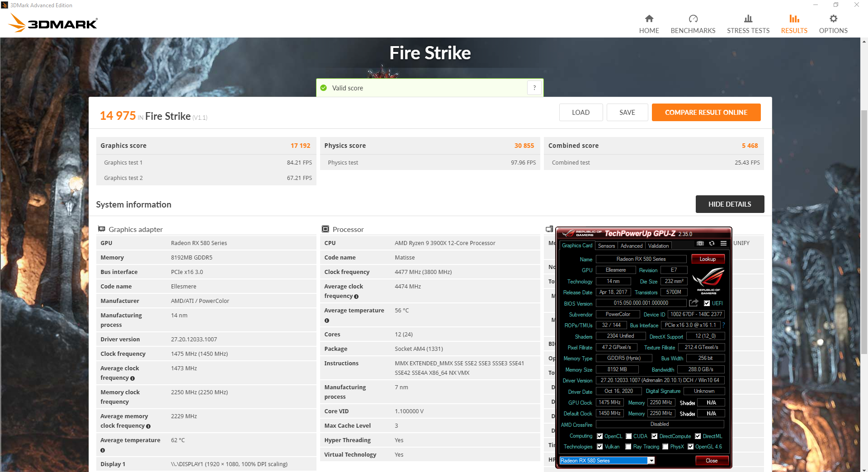Click the GPU-Z BIOS Version field
Screen dimensions: 868x472
[x=641, y=303]
